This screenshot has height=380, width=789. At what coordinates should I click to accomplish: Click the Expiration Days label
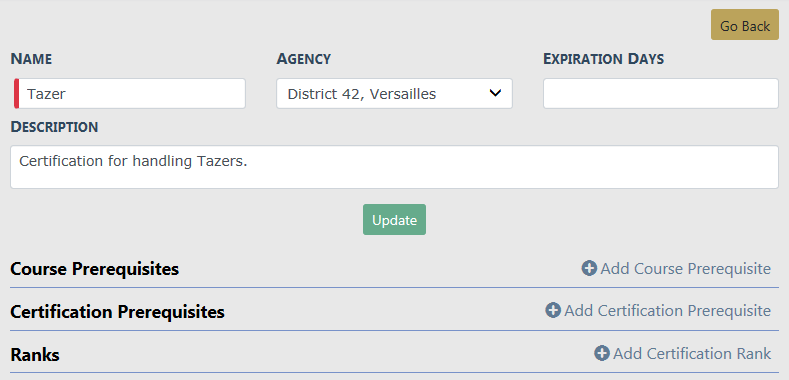(x=603, y=59)
